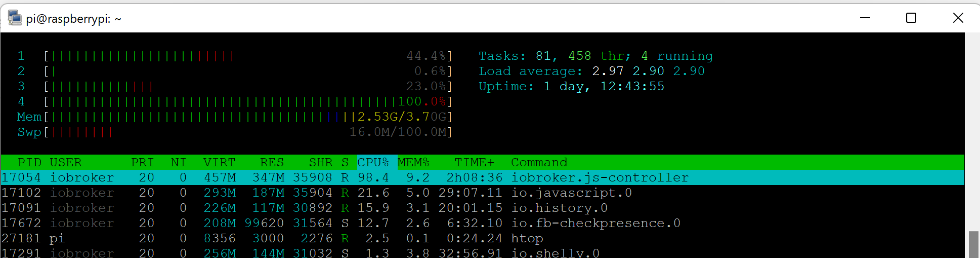Sort processes by PID column header
Screen dimensions: 980x258
(x=29, y=162)
